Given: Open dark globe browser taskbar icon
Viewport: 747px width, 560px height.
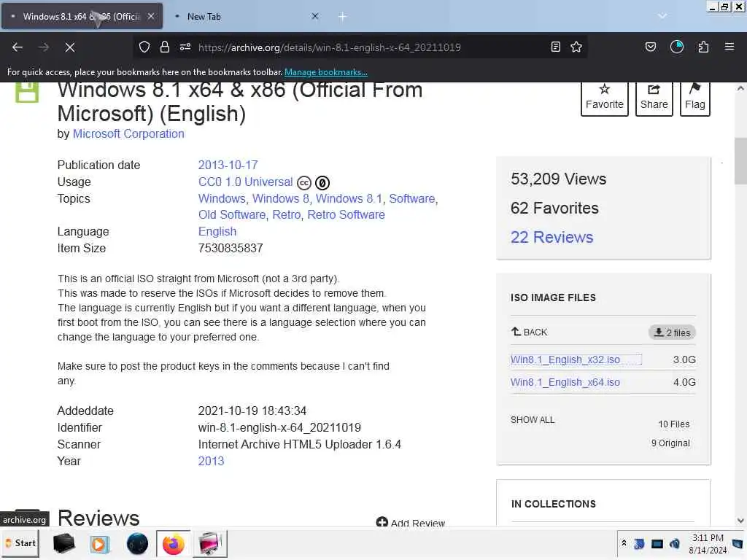Looking at the screenshot, I should 137,543.
